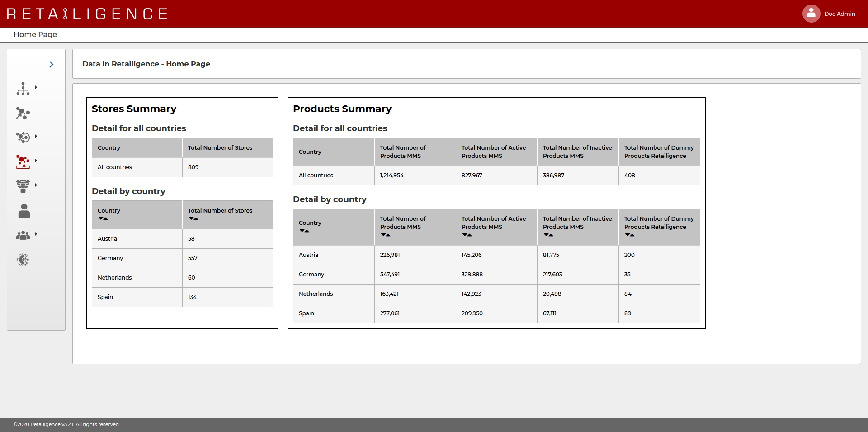Click the Doc Admin profile avatar
The image size is (868, 432).
(811, 14)
